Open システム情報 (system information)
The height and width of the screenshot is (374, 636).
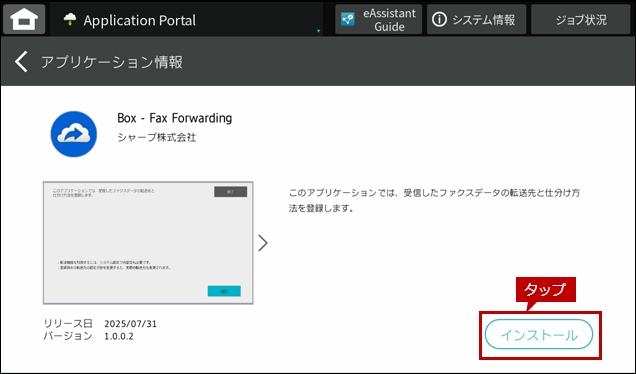coord(476,19)
